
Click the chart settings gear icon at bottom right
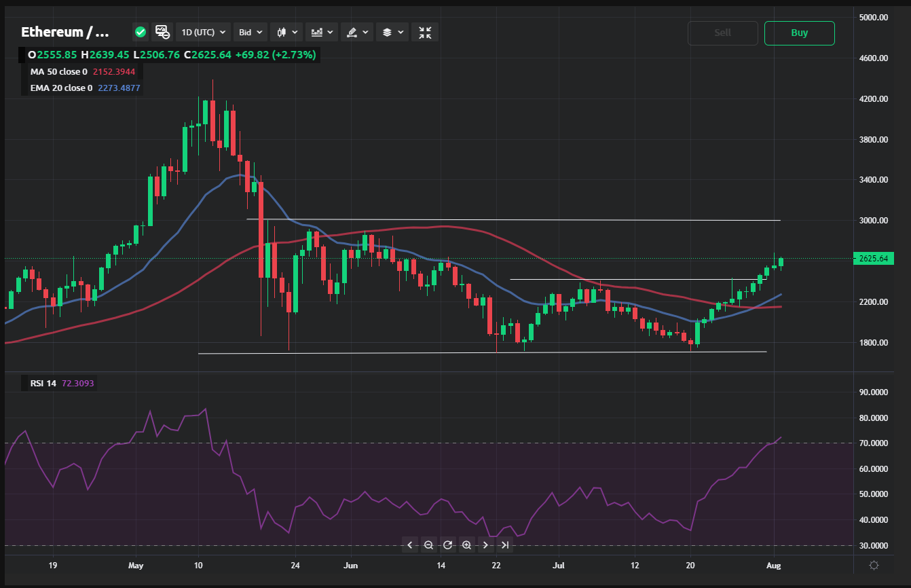[x=874, y=565]
